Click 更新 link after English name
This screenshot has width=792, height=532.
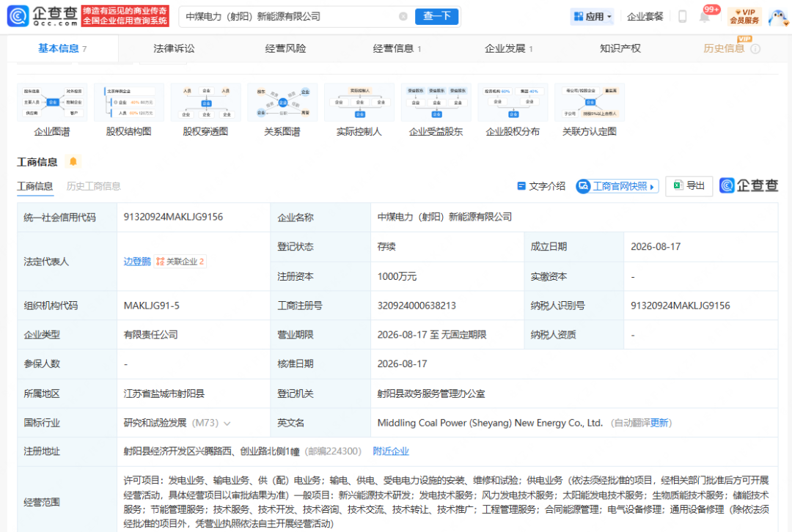point(659,423)
